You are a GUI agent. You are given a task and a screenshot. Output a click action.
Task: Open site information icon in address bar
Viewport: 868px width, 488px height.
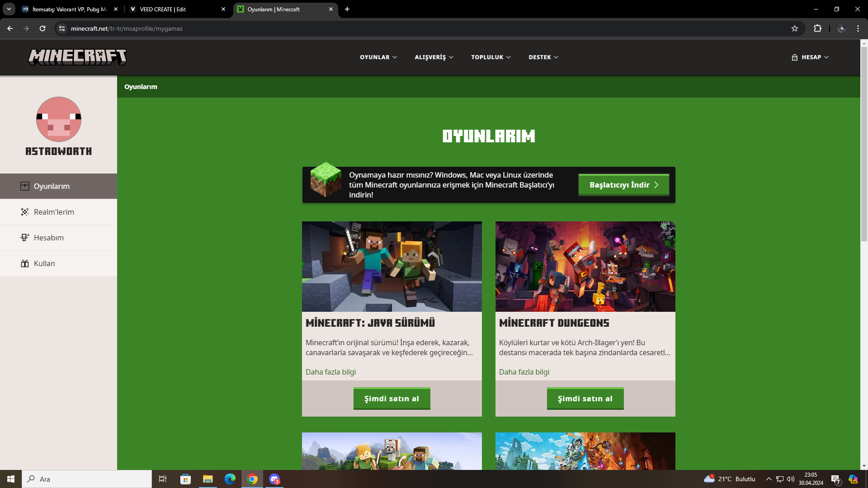click(x=62, y=28)
